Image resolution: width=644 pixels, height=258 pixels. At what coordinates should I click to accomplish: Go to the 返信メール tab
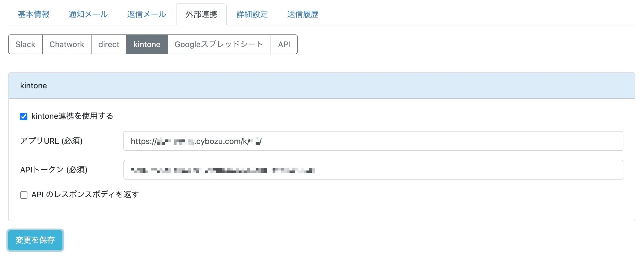[x=147, y=14]
